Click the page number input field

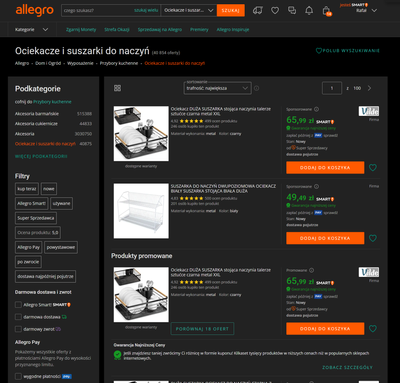(x=332, y=88)
